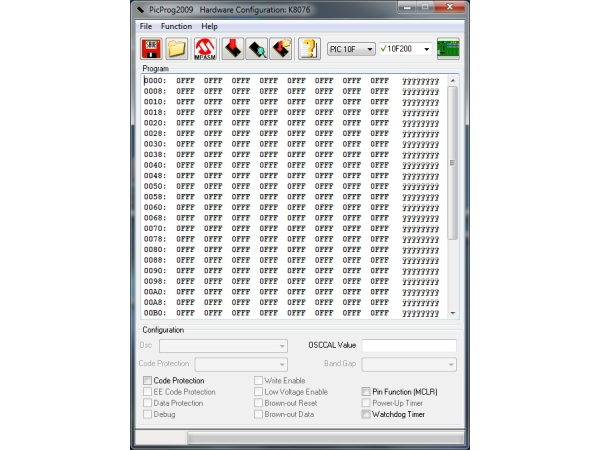Click the chip icon right of magnifier
The image size is (600, 450).
[x=281, y=48]
